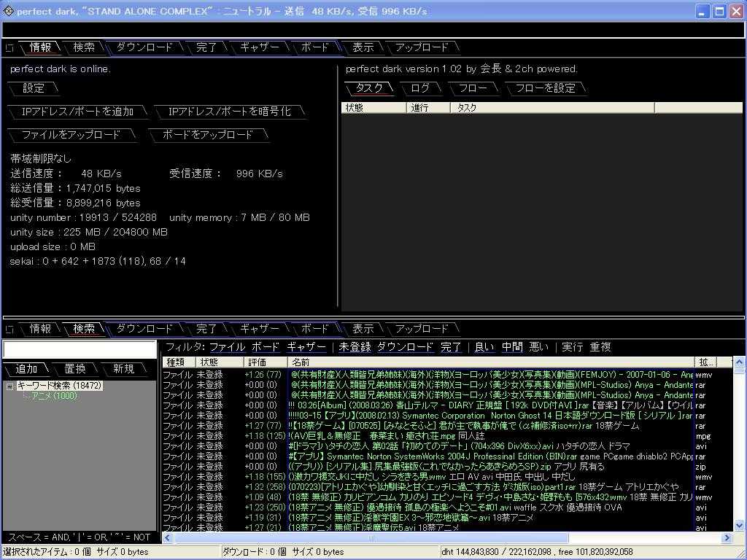The image size is (747, 560).
Task: Collapse the キーワード検索 tree node
Action: tap(9, 386)
